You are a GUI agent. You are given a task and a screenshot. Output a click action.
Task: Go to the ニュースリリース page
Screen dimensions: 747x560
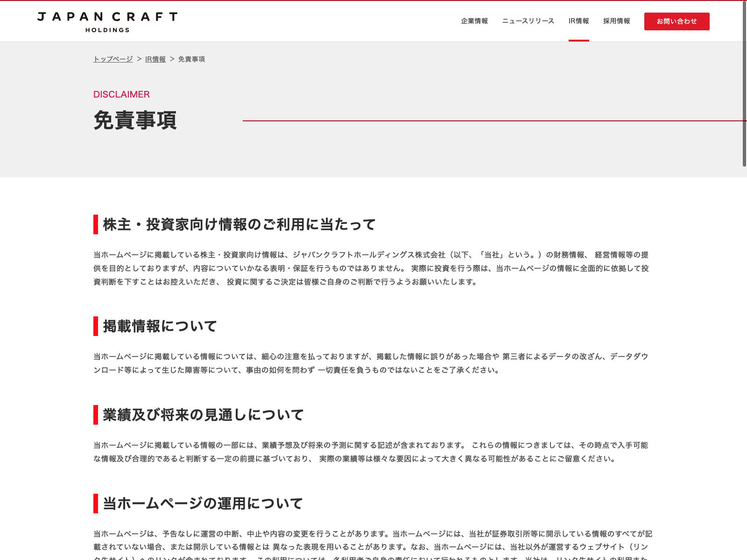click(528, 21)
